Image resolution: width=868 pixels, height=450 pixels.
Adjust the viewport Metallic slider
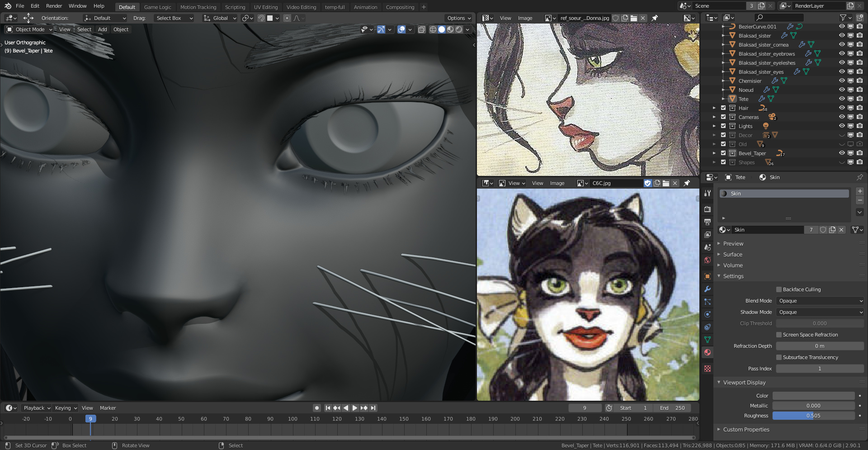(x=813, y=406)
